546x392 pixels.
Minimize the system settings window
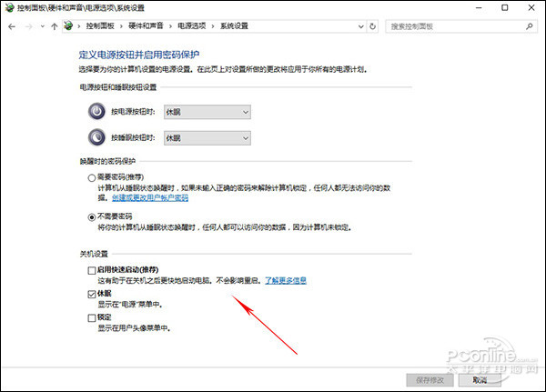coord(479,7)
